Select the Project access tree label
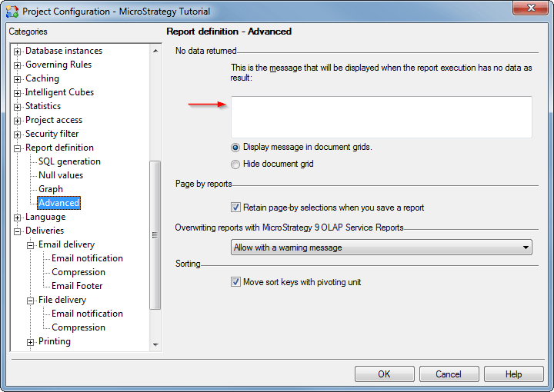The width and height of the screenshot is (554, 392). pyautogui.click(x=54, y=120)
